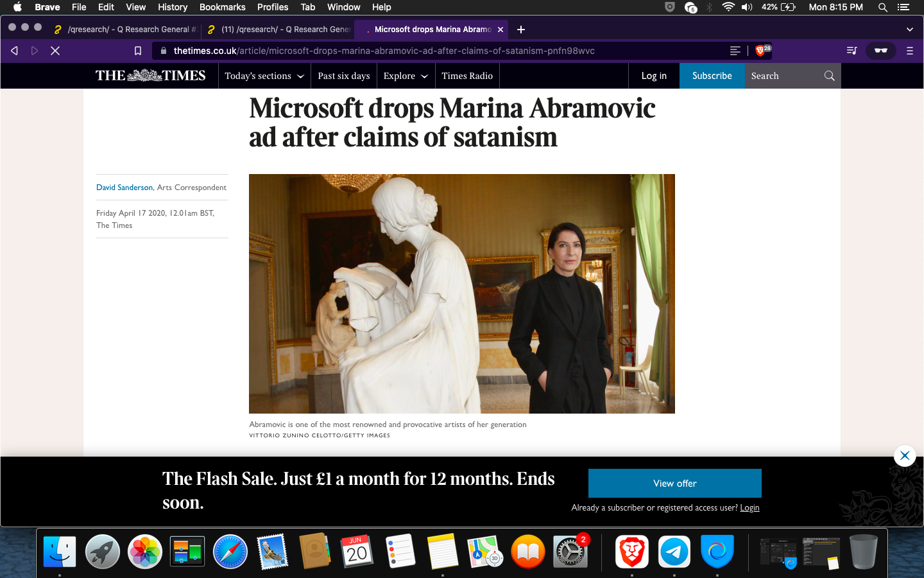Click the address bar URL
The width and height of the screenshot is (924, 578).
coord(384,51)
